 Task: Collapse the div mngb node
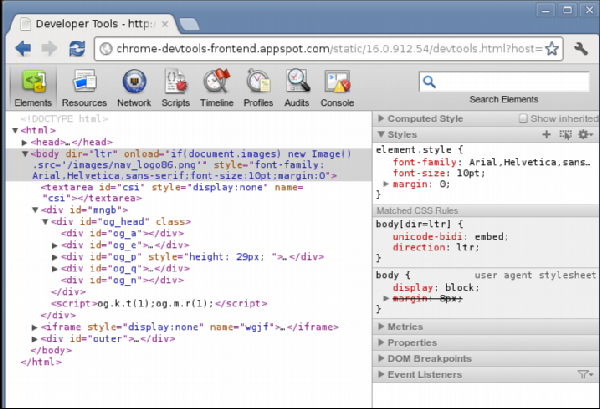coord(35,210)
